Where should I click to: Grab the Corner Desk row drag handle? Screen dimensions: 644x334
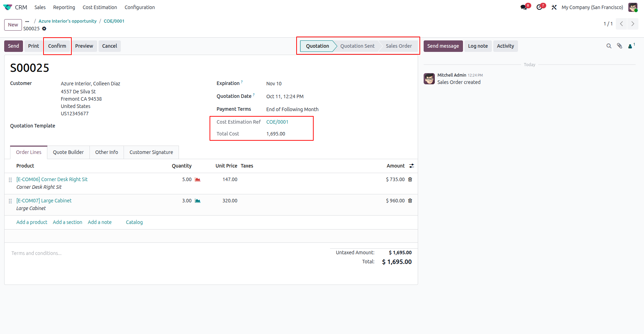pyautogui.click(x=10, y=180)
